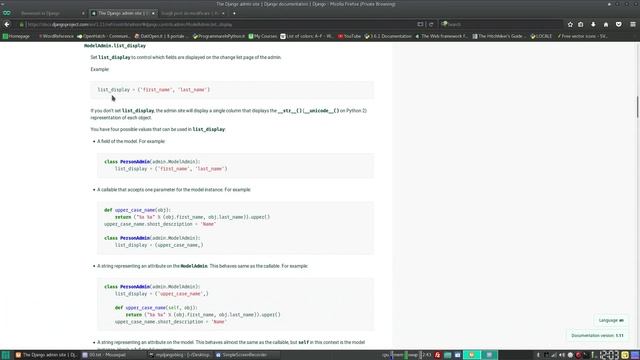The height and width of the screenshot is (360, 640).
Task: Click the ModelAdmin.list_display heading
Action: tap(115, 46)
